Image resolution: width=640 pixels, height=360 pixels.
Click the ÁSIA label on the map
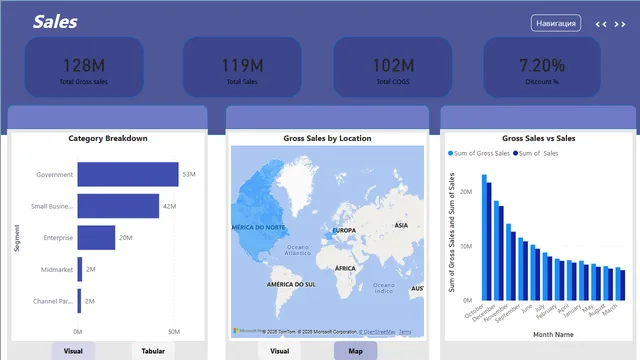tap(401, 225)
